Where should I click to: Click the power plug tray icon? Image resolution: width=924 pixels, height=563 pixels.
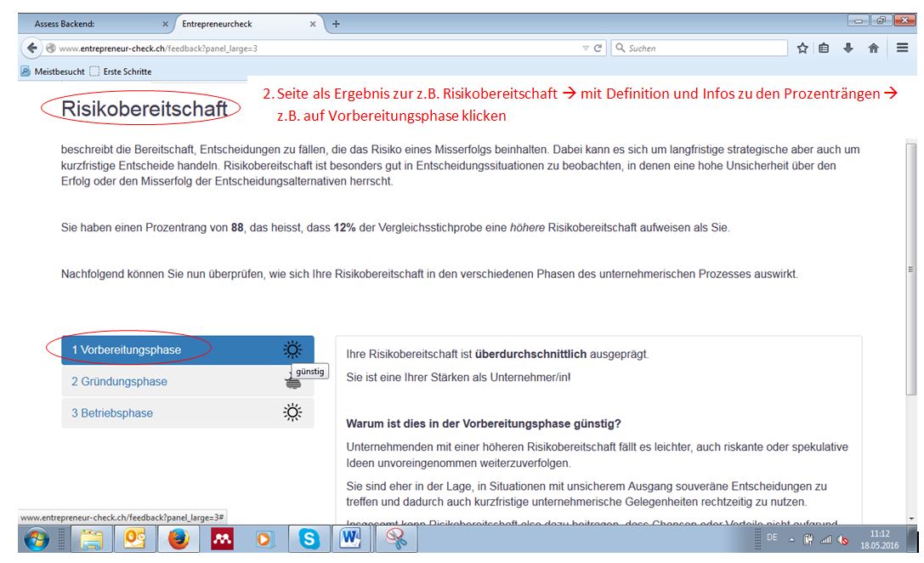coord(809,539)
